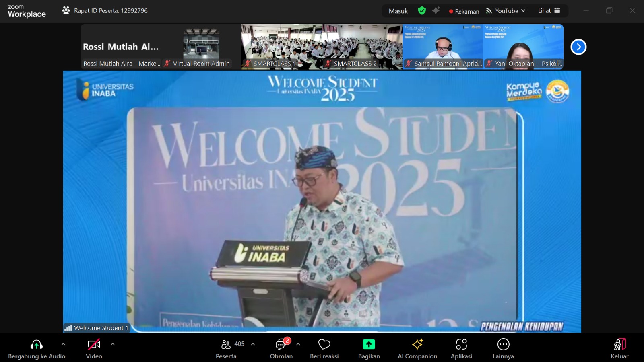Click Rapat ID Peserta: 12992796 text
The height and width of the screenshot is (362, 644).
[111, 11]
